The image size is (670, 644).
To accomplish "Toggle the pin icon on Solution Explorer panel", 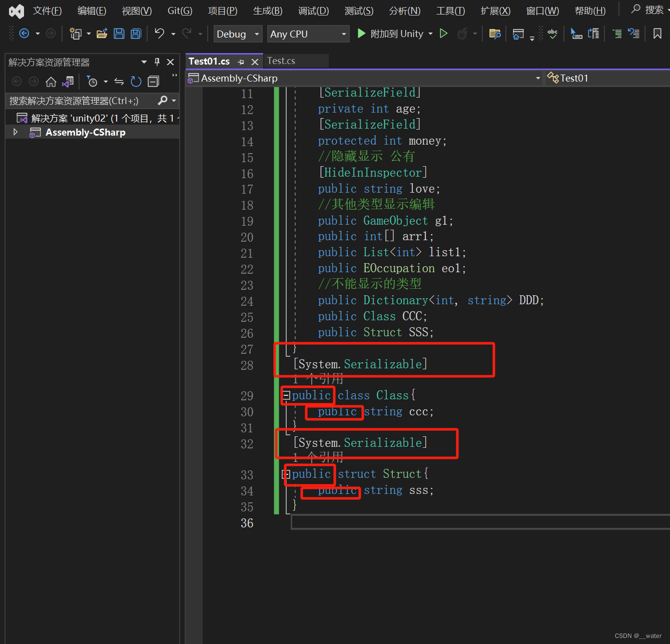I will (157, 62).
